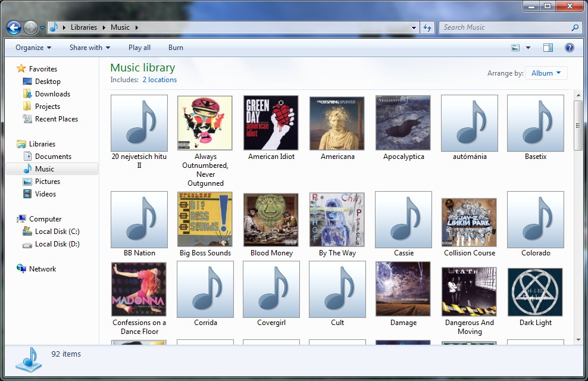Select Libraries in the navigation pane

pos(36,144)
